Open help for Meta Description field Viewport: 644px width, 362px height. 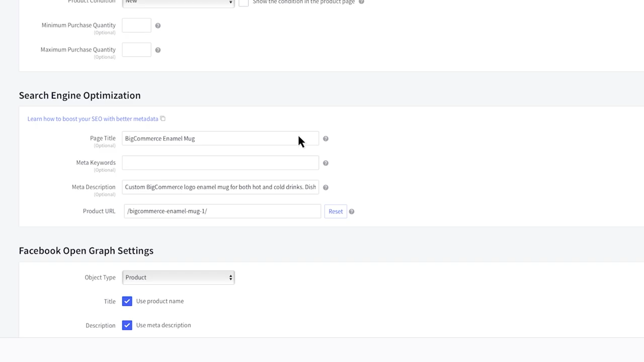pyautogui.click(x=326, y=187)
